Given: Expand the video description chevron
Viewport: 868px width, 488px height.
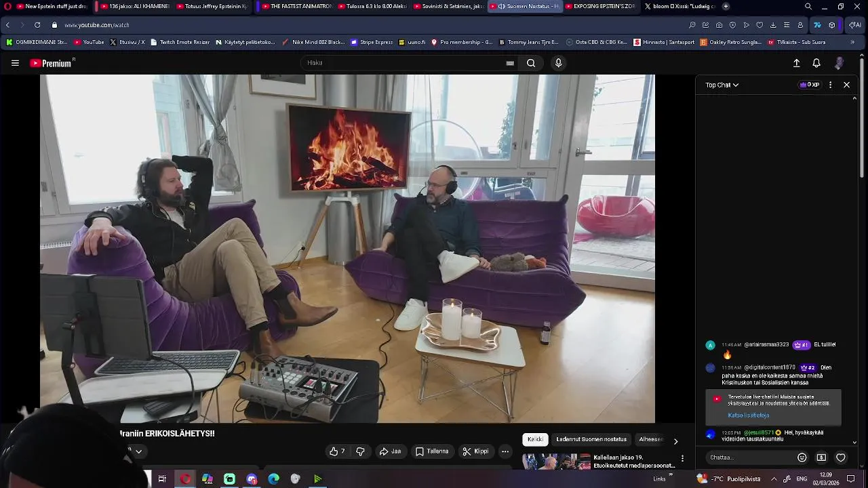Looking at the screenshot, I should [x=138, y=451].
